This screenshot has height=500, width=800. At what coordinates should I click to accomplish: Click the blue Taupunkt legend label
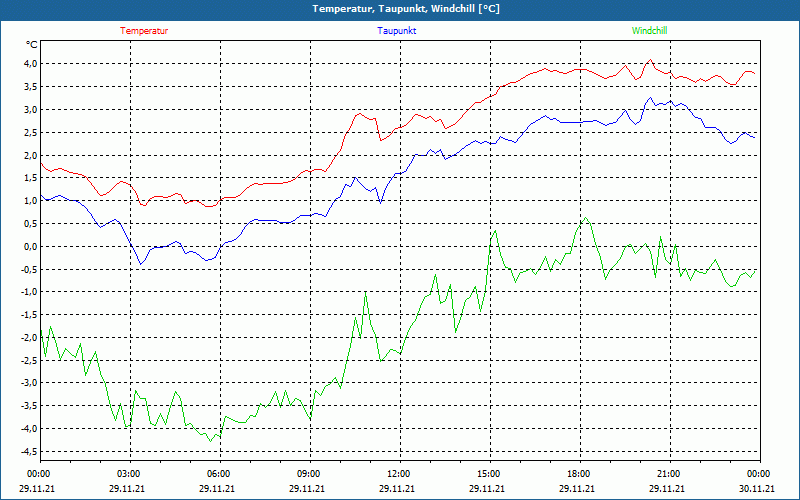396,31
